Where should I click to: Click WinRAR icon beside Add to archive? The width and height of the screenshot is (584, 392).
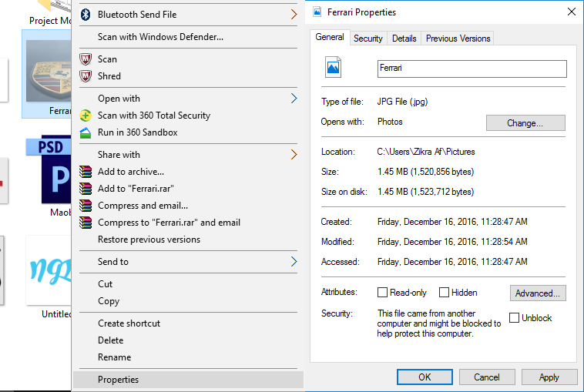86,172
